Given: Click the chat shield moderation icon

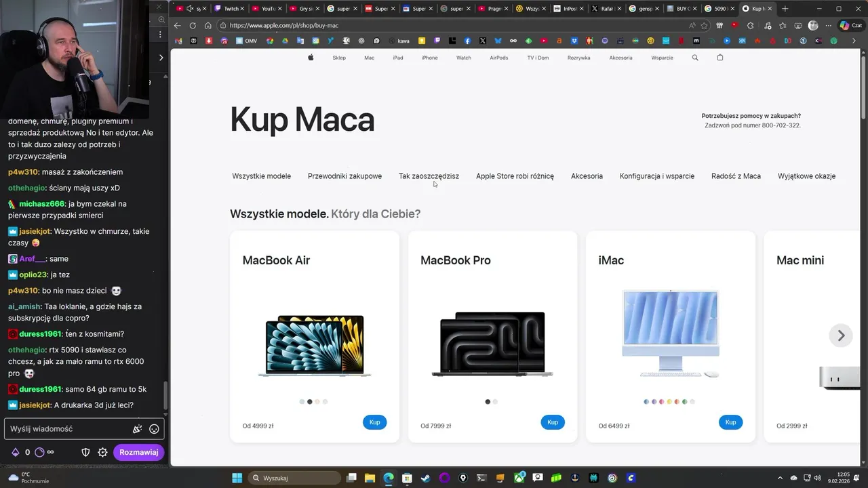Looking at the screenshot, I should [85, 452].
